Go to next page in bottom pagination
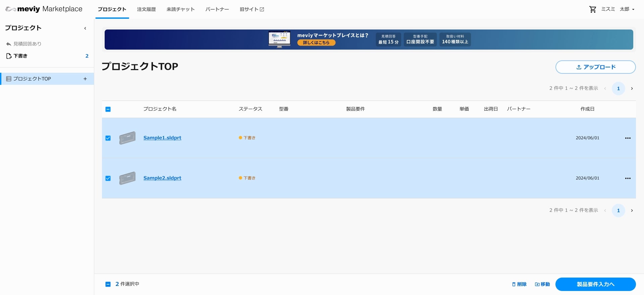Image resolution: width=644 pixels, height=295 pixels. coord(632,211)
